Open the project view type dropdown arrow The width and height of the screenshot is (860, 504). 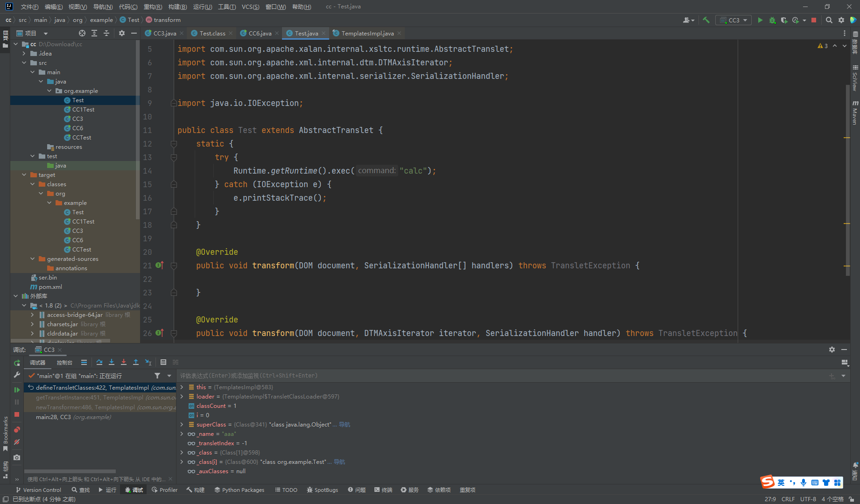(x=46, y=34)
